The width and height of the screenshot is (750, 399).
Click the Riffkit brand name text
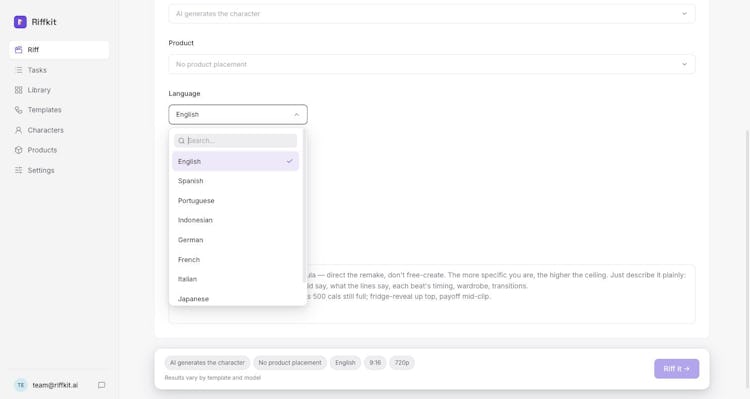point(44,22)
